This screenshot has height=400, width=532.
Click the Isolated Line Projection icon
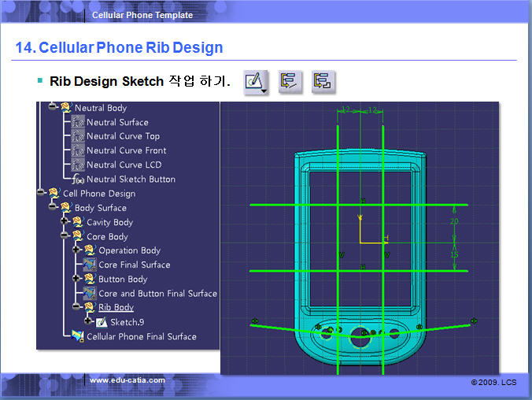[290, 81]
